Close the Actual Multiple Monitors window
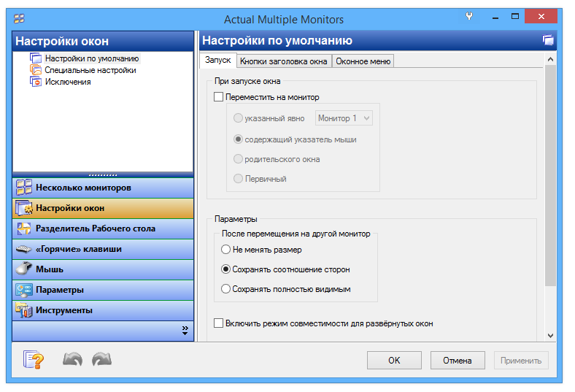The height and width of the screenshot is (392, 575). pos(541,17)
